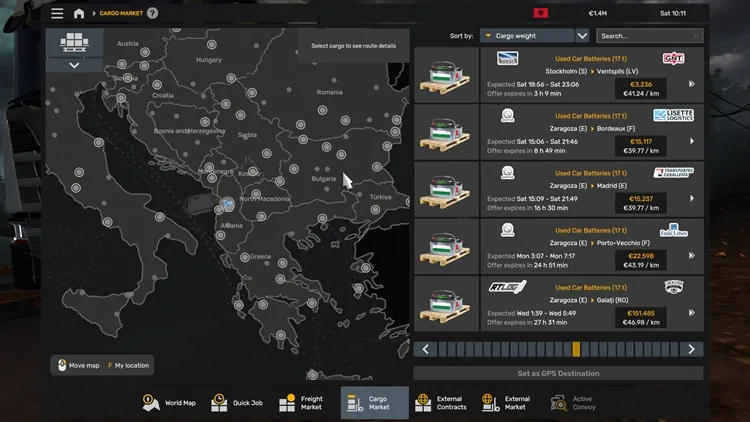Image resolution: width=750 pixels, height=422 pixels.
Task: Click current truck location marker in Albania
Action: (229, 204)
